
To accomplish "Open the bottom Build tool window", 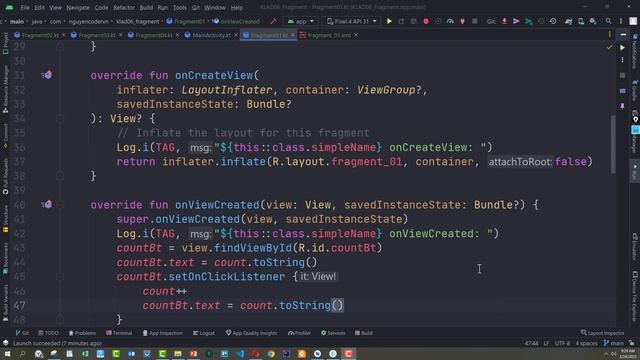I will click(364, 333).
